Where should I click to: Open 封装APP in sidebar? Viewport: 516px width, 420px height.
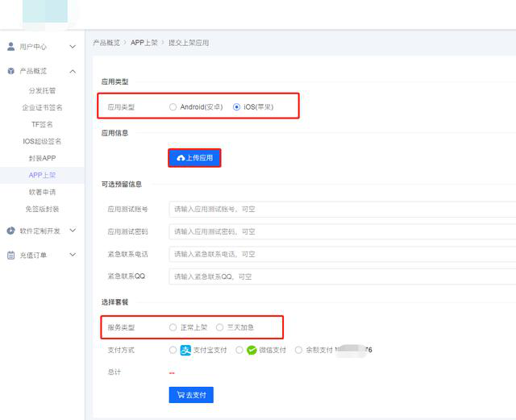click(42, 158)
